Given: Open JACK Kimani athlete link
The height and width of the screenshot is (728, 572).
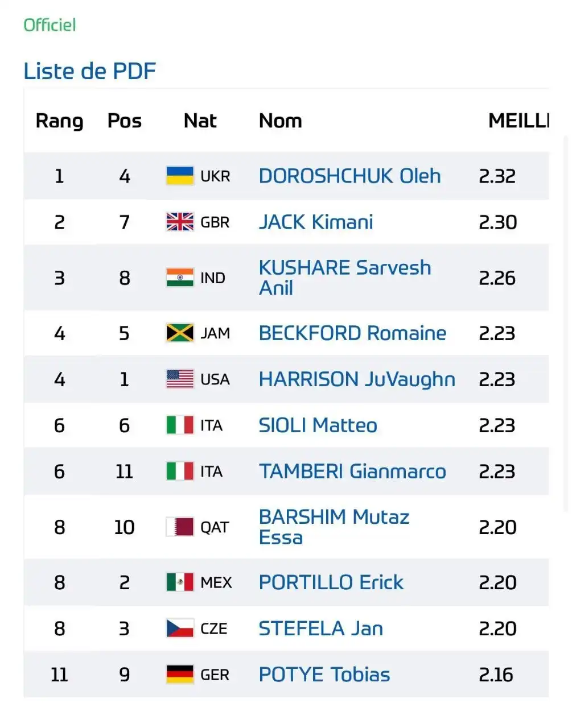Looking at the screenshot, I should (316, 222).
